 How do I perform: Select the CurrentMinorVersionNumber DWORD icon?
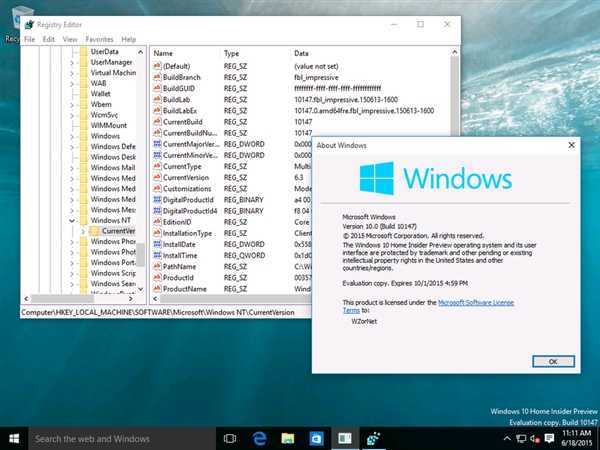[x=157, y=155]
